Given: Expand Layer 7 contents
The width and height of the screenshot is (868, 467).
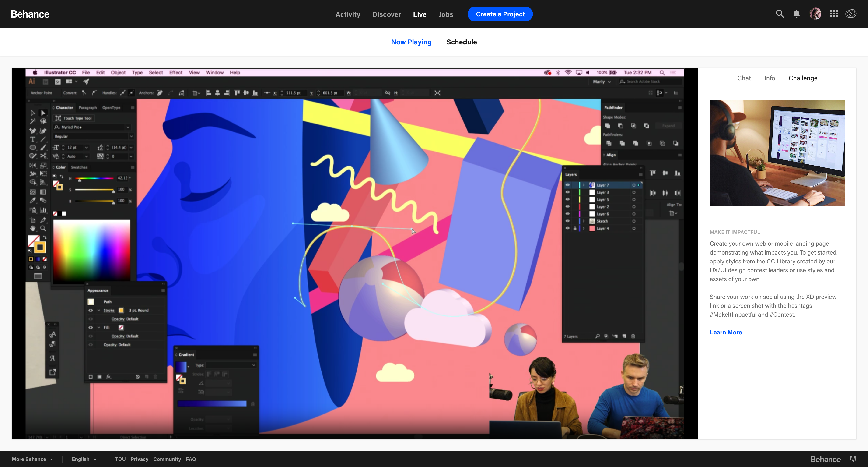Looking at the screenshot, I should click(x=584, y=185).
